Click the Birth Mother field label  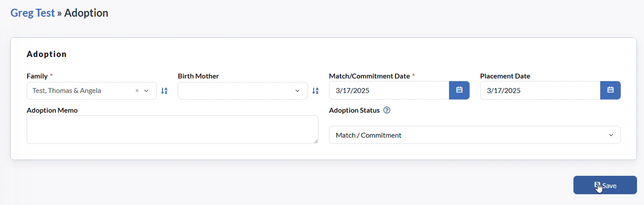198,76
